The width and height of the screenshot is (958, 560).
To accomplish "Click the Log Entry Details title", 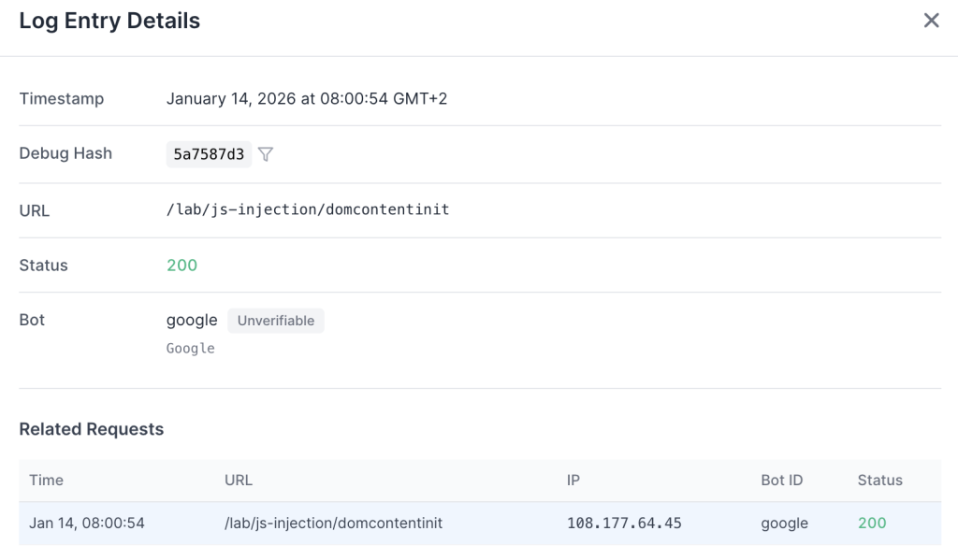I will [109, 21].
